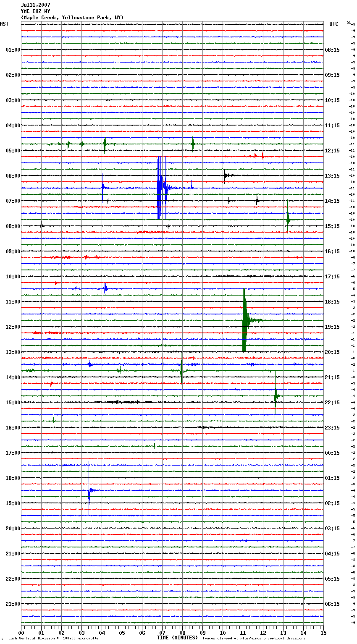357x644 pixels.
Task: Click the 13:15 UTC time label
Action: pyautogui.click(x=332, y=176)
